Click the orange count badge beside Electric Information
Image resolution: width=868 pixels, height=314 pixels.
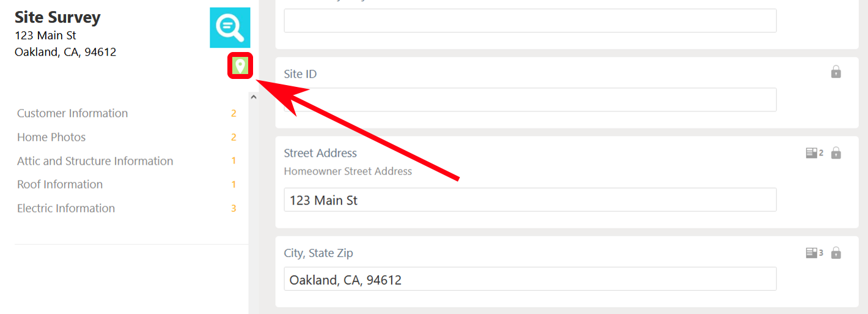click(234, 209)
